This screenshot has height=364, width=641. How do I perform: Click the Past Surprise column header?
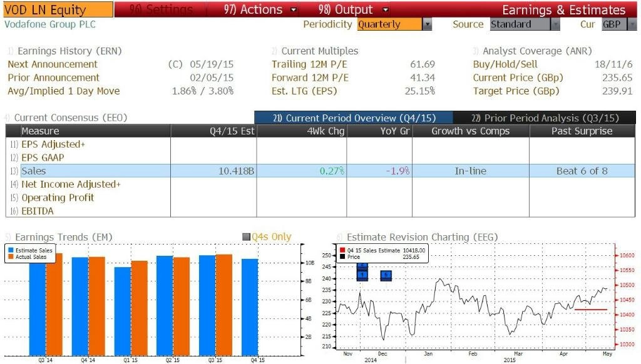tap(582, 131)
